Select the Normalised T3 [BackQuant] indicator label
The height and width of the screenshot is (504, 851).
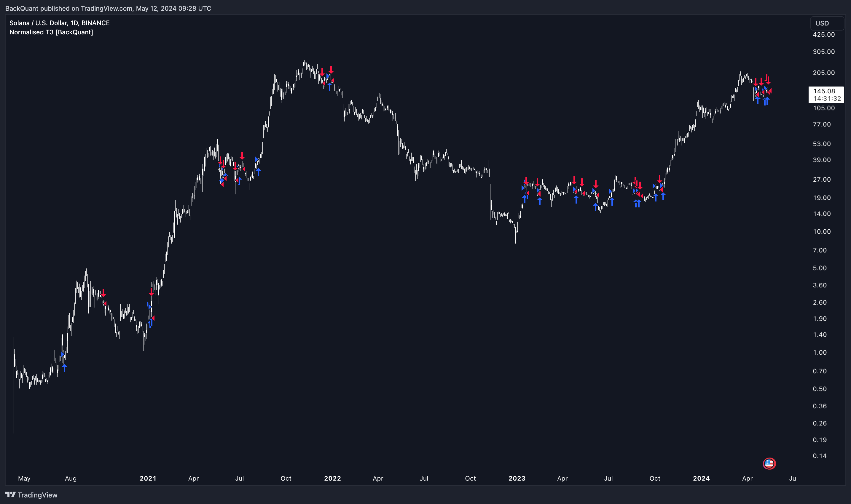[51, 32]
